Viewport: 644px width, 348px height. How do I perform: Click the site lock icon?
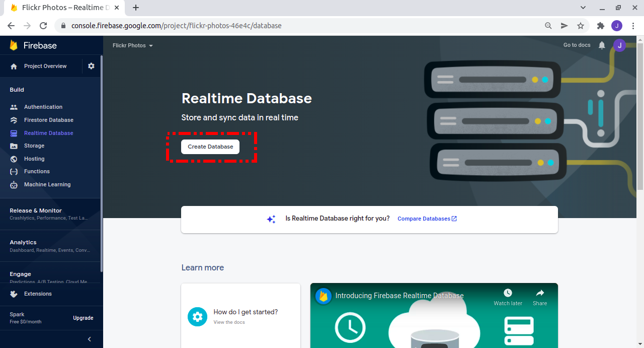pos(63,26)
